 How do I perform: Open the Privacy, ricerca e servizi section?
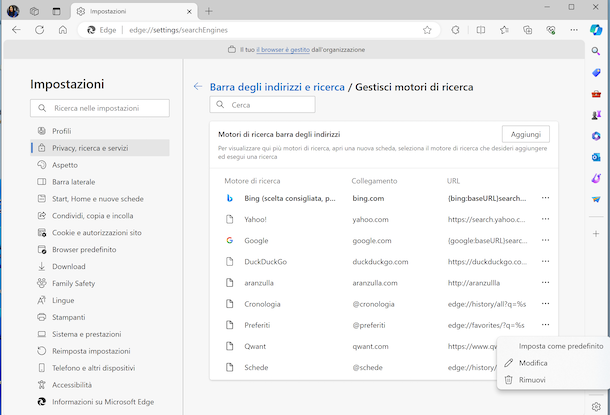pyautogui.click(x=100, y=148)
